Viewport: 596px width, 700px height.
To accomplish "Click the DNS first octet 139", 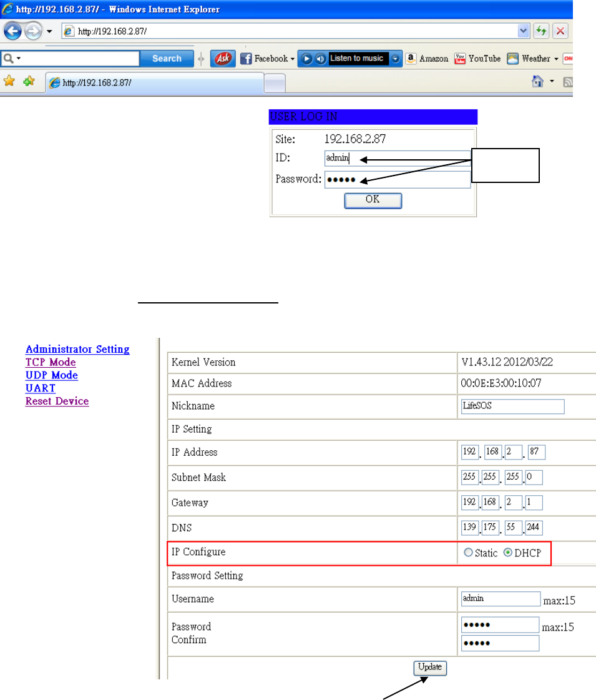I will (470, 527).
